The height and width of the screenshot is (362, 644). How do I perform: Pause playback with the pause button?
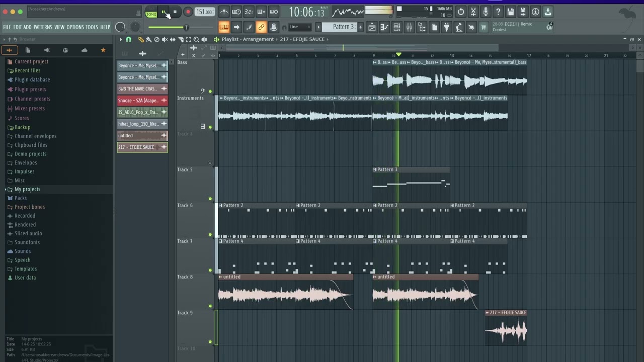164,12
